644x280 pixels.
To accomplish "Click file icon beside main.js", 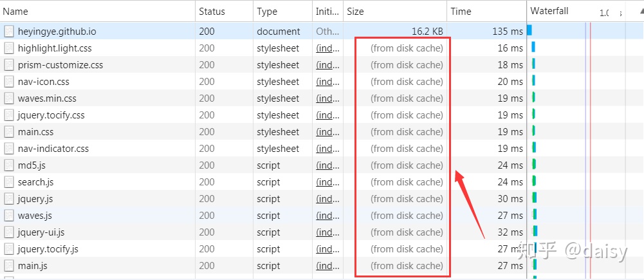I will (9, 266).
